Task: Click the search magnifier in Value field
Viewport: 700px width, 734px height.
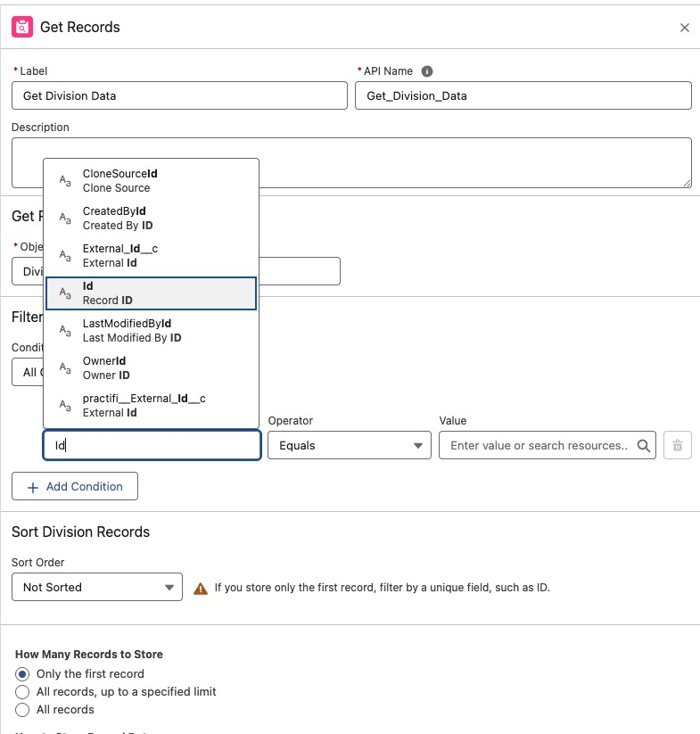Action: click(644, 445)
